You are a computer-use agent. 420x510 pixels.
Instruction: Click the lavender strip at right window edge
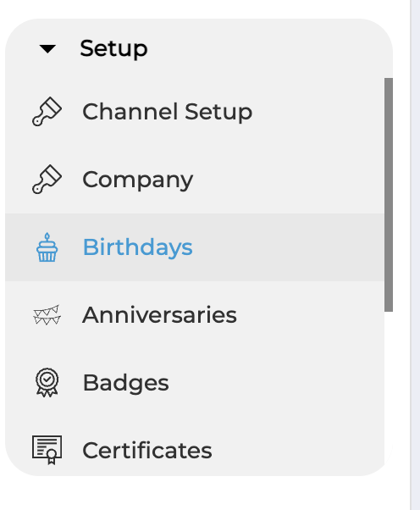click(x=415, y=255)
